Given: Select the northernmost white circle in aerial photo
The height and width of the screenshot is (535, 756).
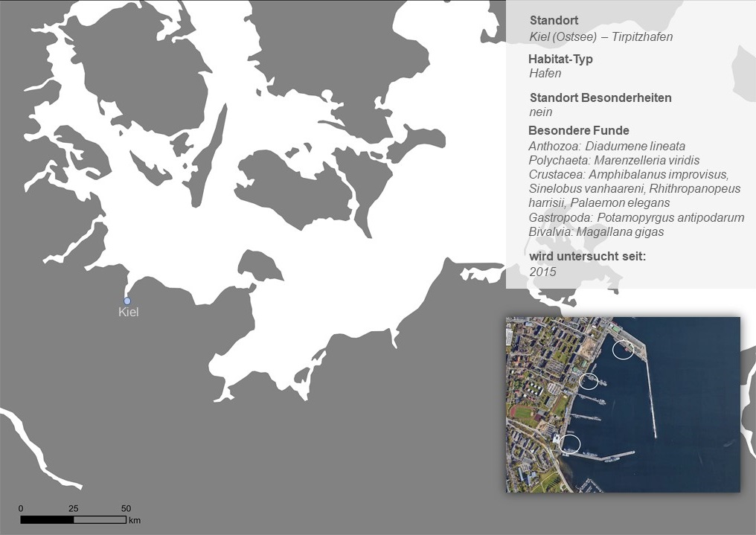Looking at the screenshot, I should point(623,350).
